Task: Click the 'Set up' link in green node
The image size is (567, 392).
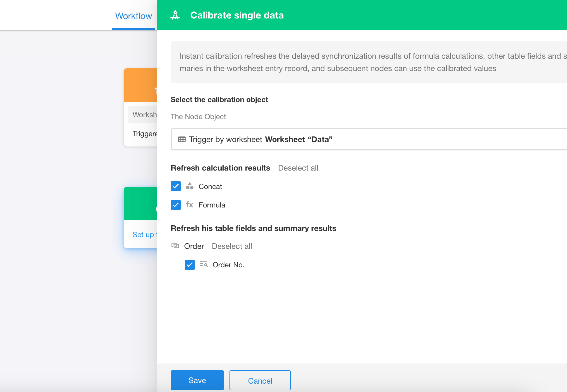Action: coord(145,235)
